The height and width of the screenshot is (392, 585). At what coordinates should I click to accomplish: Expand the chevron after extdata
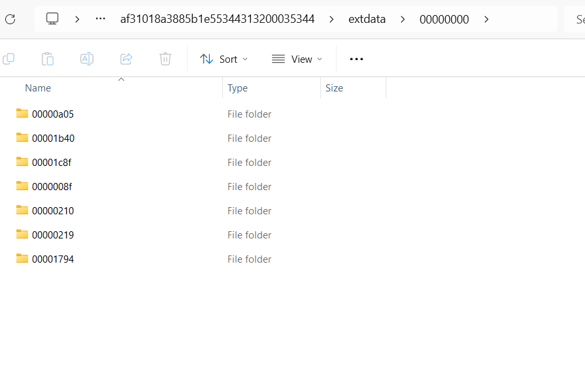(403, 19)
